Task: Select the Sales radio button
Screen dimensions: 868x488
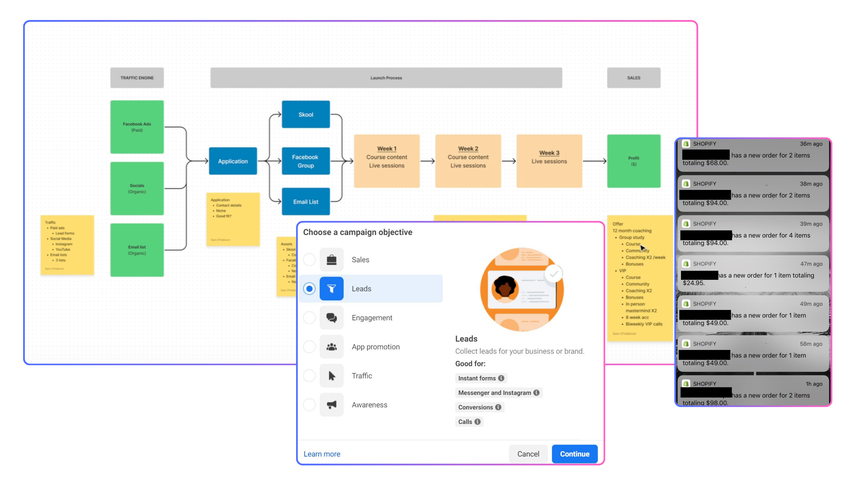Action: click(309, 260)
